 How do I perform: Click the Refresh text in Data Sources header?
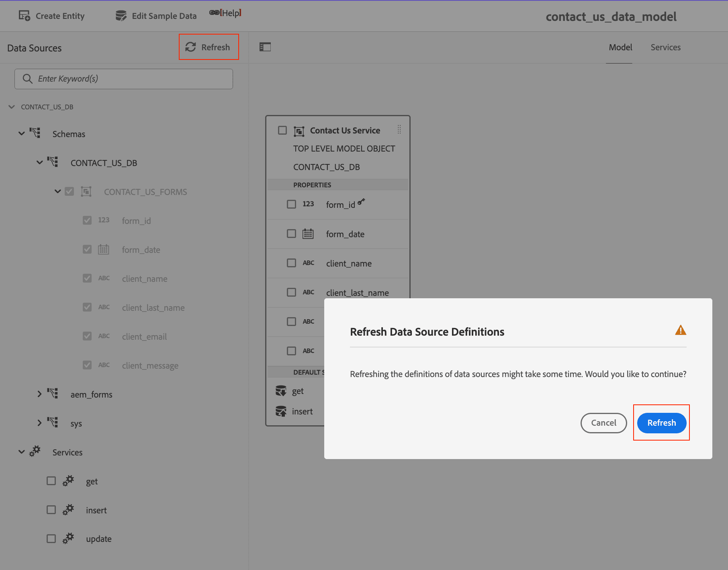(x=215, y=47)
